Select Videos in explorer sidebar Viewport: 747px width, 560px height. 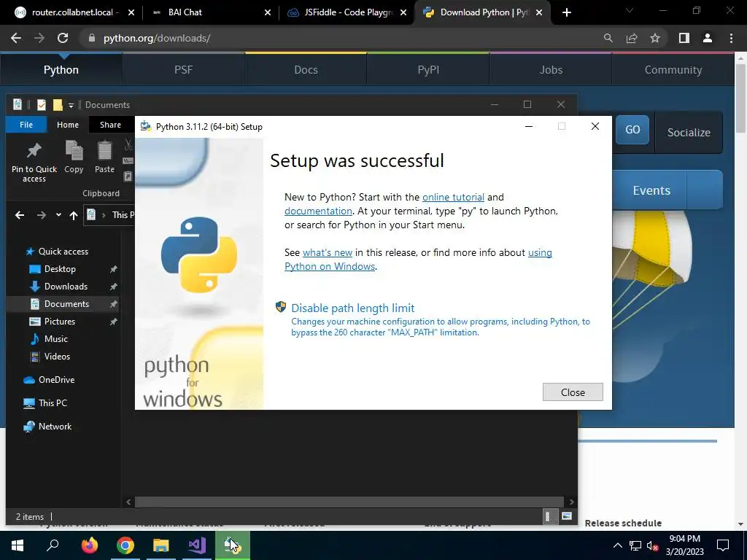coord(57,356)
